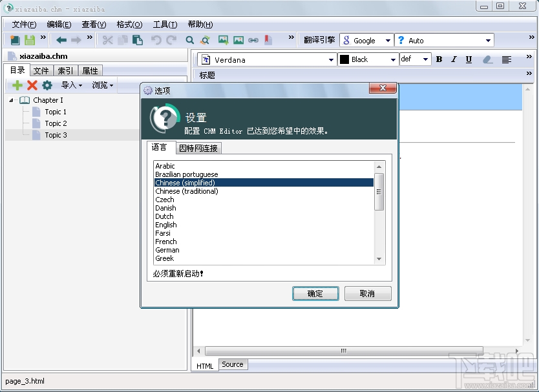Toggle bold formatting
This screenshot has height=392, width=539.
[x=439, y=59]
